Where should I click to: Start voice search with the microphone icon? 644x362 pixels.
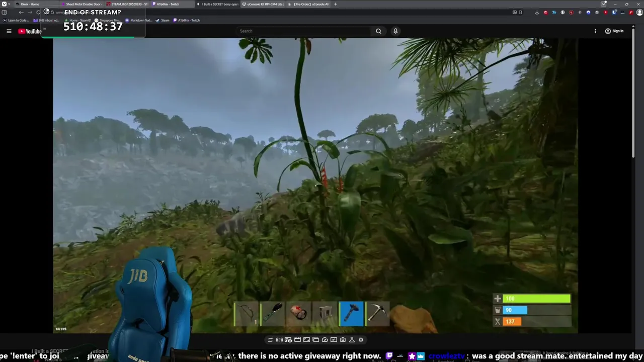395,31
